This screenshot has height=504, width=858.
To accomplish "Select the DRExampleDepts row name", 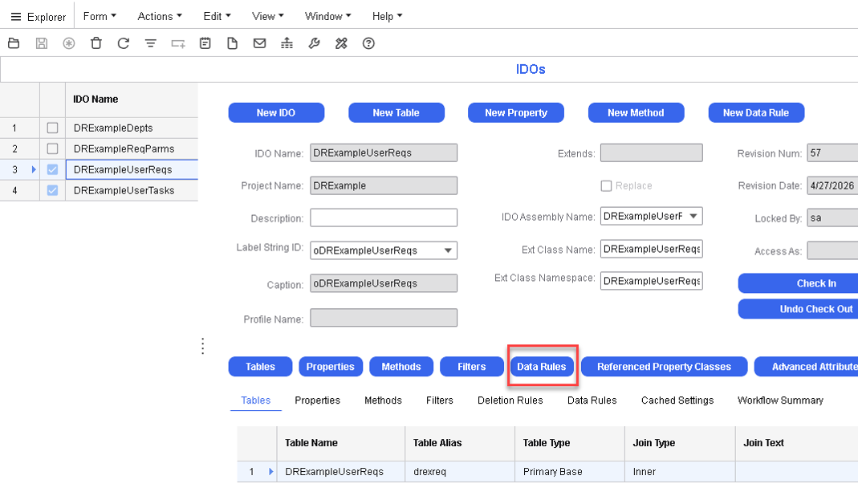I will pyautogui.click(x=113, y=128).
